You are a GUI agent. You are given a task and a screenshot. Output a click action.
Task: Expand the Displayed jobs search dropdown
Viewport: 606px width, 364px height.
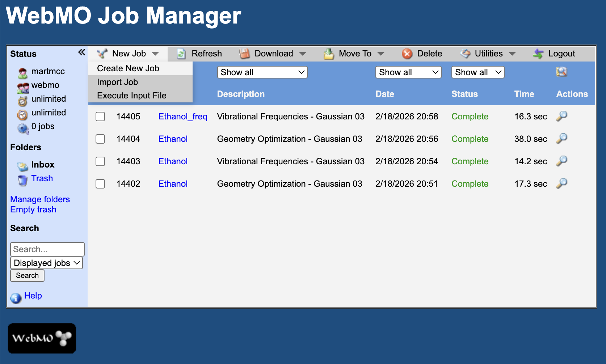tap(46, 263)
